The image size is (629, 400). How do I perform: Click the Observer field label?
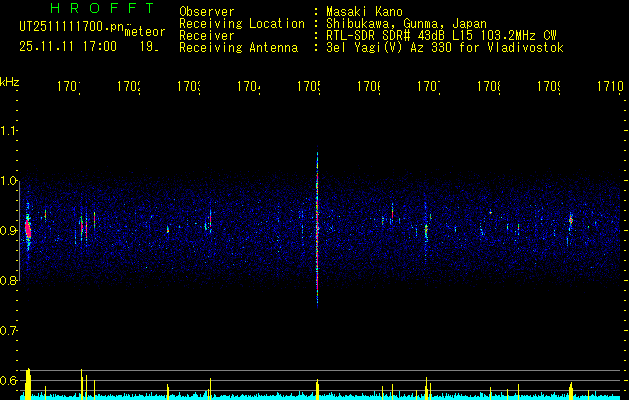pyautogui.click(x=207, y=12)
